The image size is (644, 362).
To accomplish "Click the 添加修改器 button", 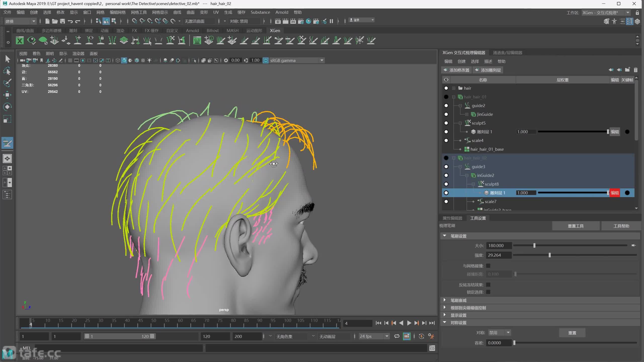I will (457, 70).
